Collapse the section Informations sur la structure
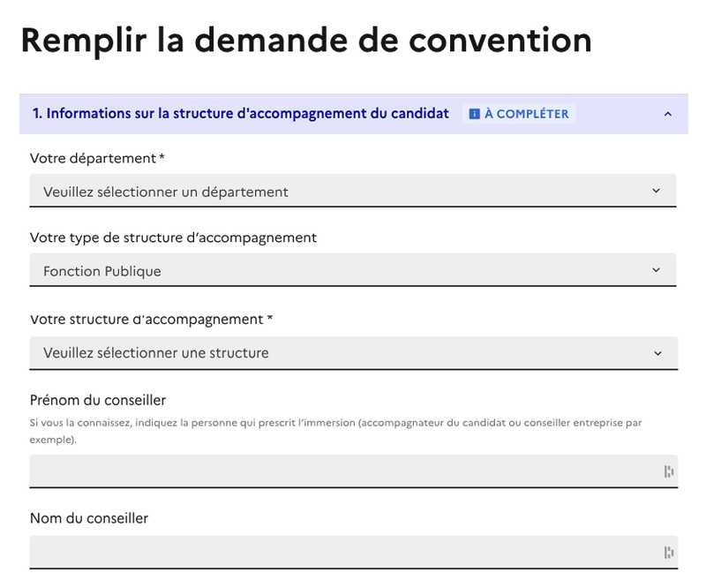 [668, 113]
